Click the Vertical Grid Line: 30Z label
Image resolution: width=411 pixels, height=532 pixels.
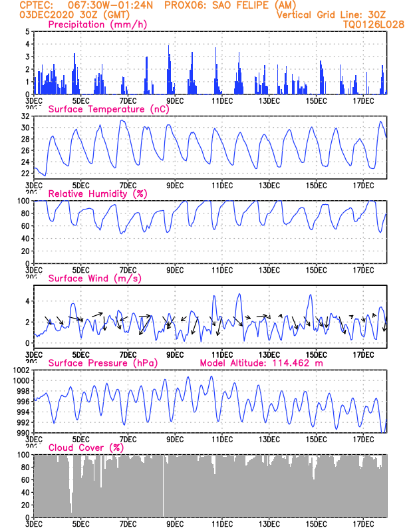click(331, 15)
